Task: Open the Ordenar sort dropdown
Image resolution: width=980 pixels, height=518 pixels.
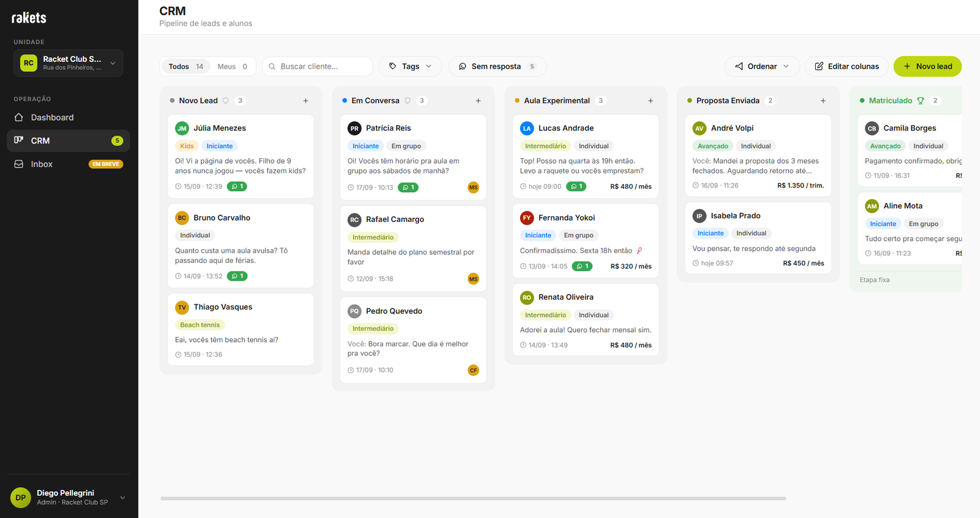Action: 762,66
